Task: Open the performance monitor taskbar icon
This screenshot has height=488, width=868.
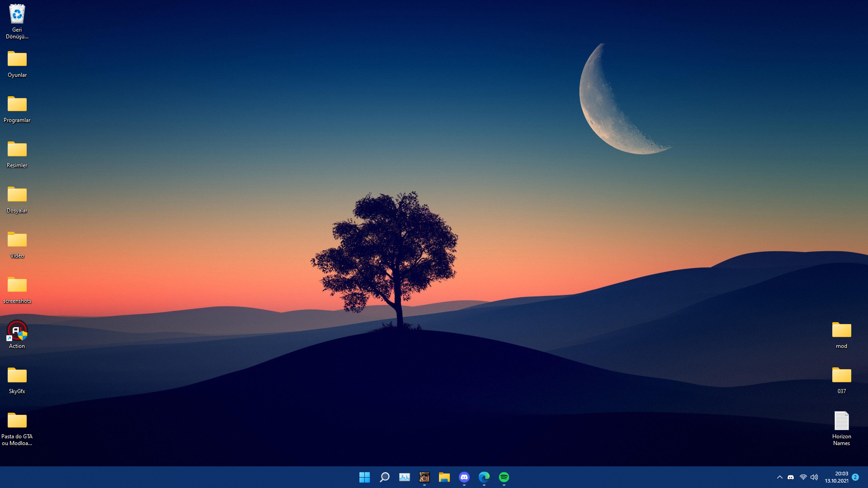Action: click(x=405, y=477)
